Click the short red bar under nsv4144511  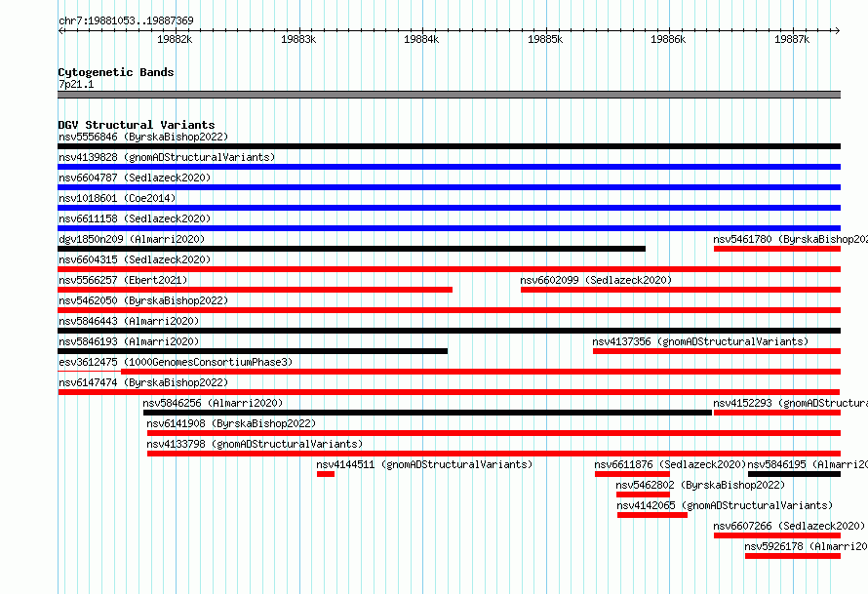[x=326, y=474]
